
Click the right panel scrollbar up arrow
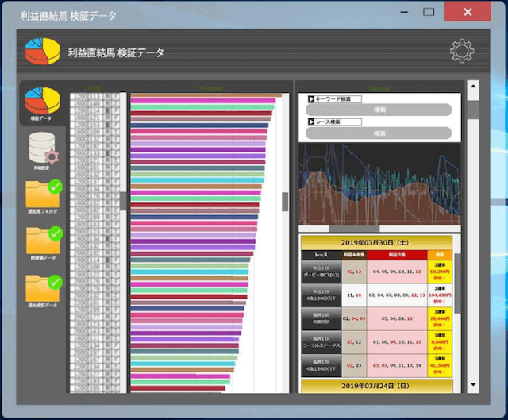[473, 87]
